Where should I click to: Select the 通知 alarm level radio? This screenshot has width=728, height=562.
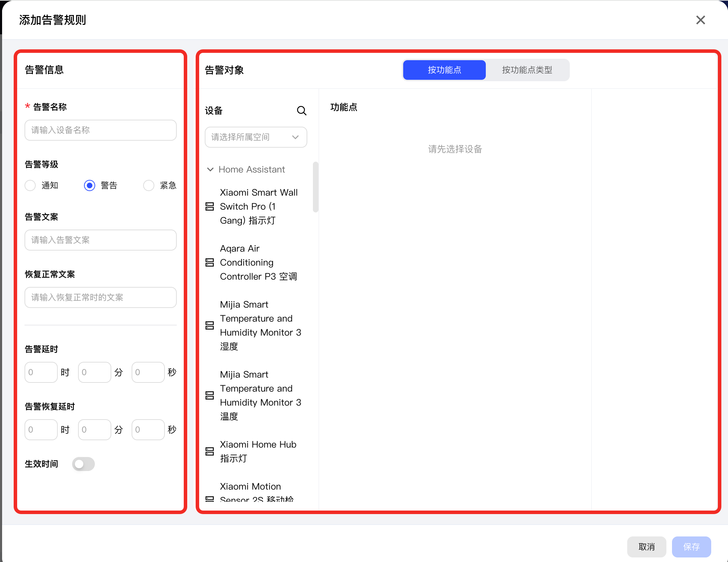click(x=30, y=185)
